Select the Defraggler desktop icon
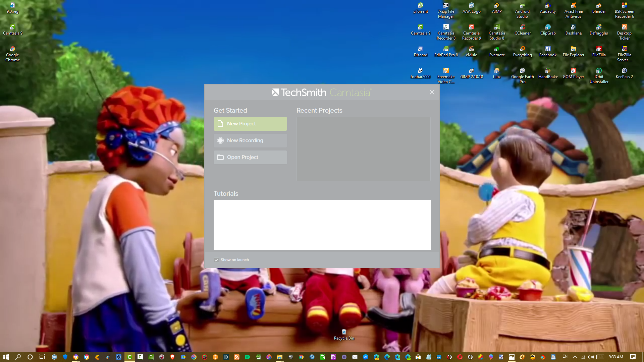The width and height of the screenshot is (644, 362). tap(599, 30)
